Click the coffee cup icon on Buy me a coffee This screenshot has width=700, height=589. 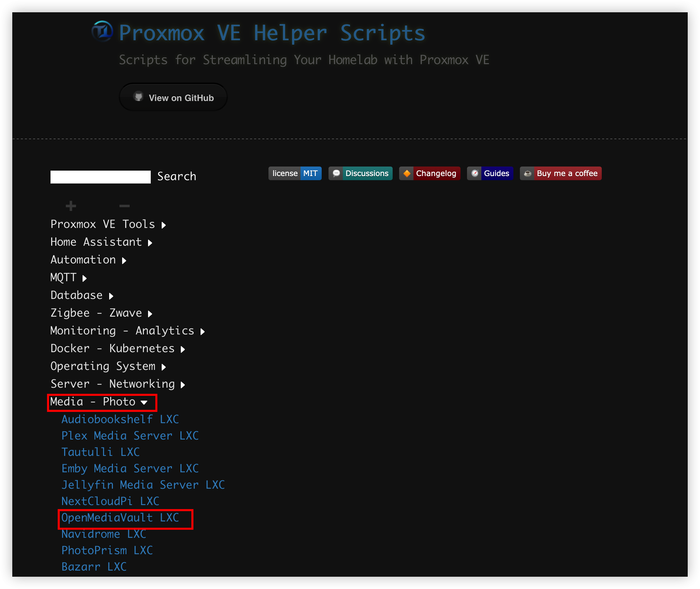click(x=527, y=173)
